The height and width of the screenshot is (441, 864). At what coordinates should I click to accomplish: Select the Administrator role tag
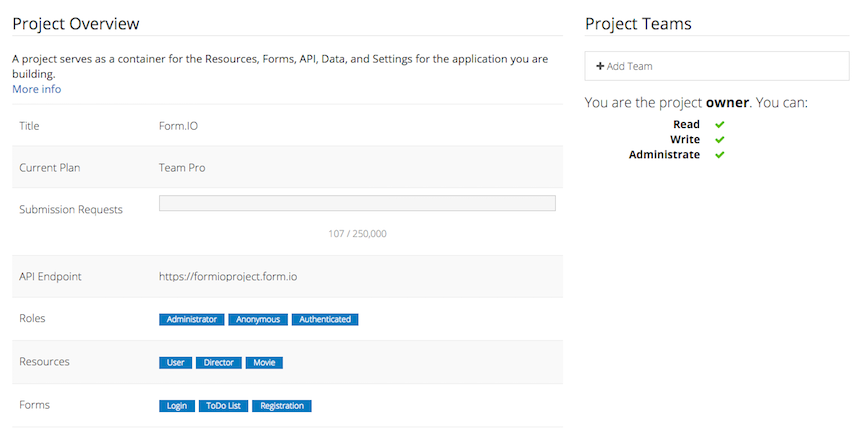point(191,320)
